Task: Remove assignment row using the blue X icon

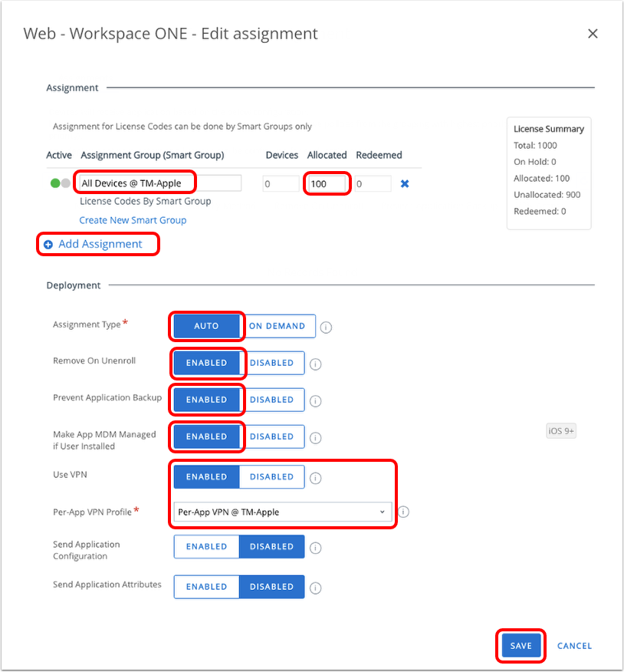Action: tap(405, 183)
